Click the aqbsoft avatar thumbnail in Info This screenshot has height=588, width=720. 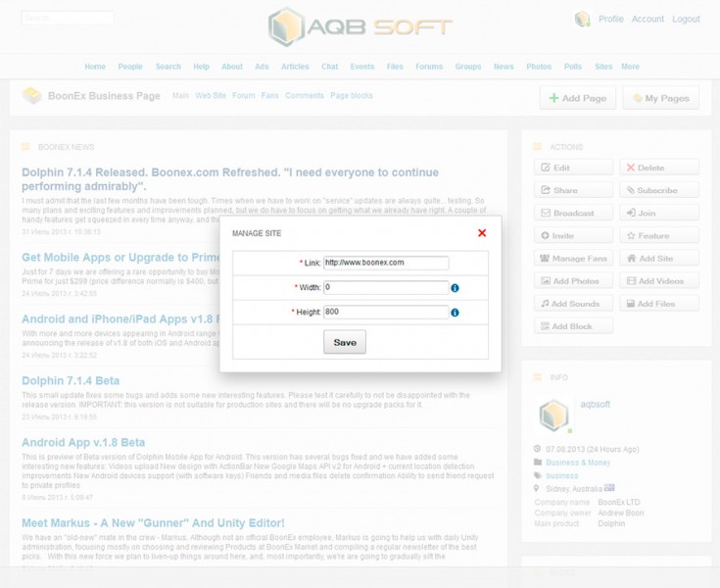tap(553, 416)
